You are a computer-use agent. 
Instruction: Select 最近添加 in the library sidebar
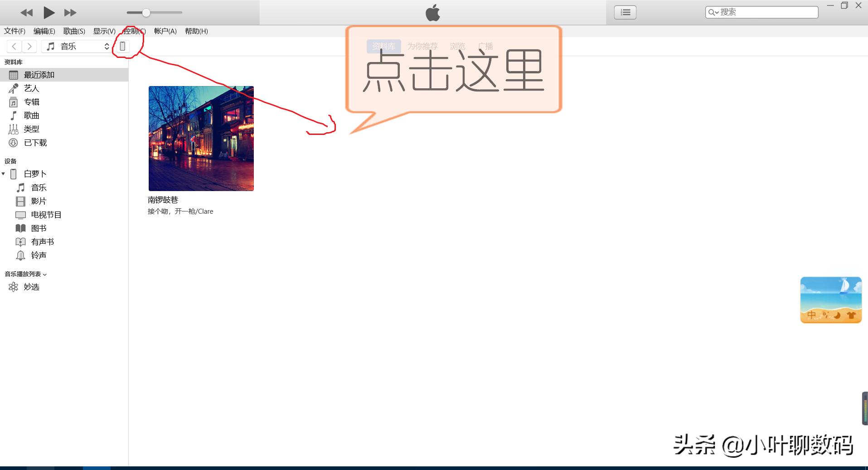[x=64, y=75]
